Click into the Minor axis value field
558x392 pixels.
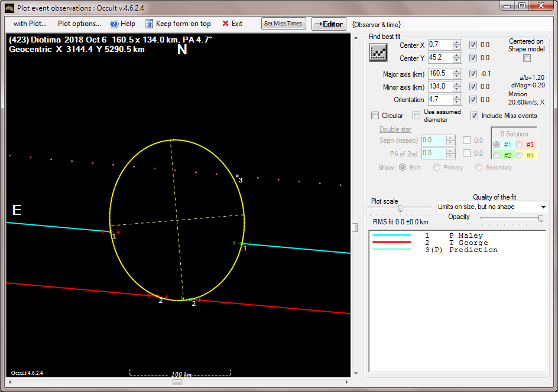coord(440,86)
